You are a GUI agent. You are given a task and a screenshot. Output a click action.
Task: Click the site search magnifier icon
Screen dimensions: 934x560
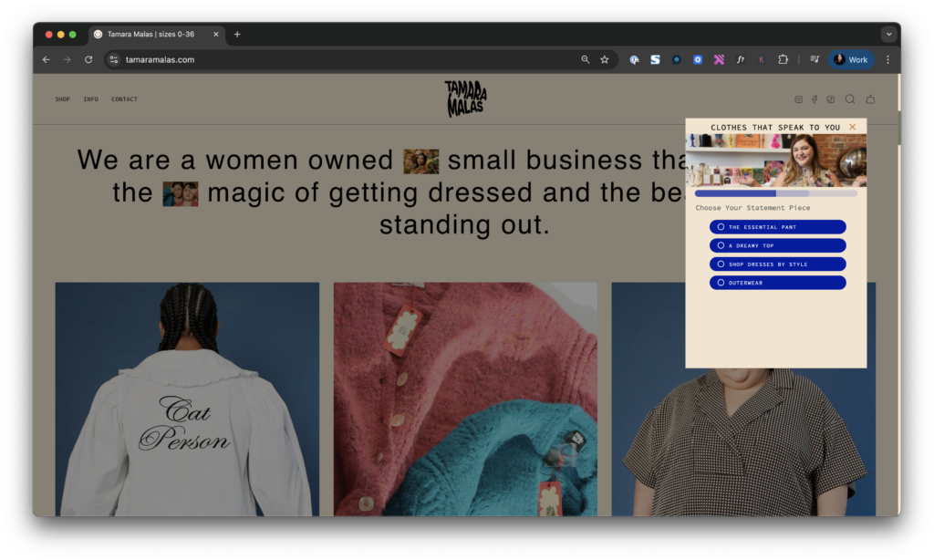(850, 99)
